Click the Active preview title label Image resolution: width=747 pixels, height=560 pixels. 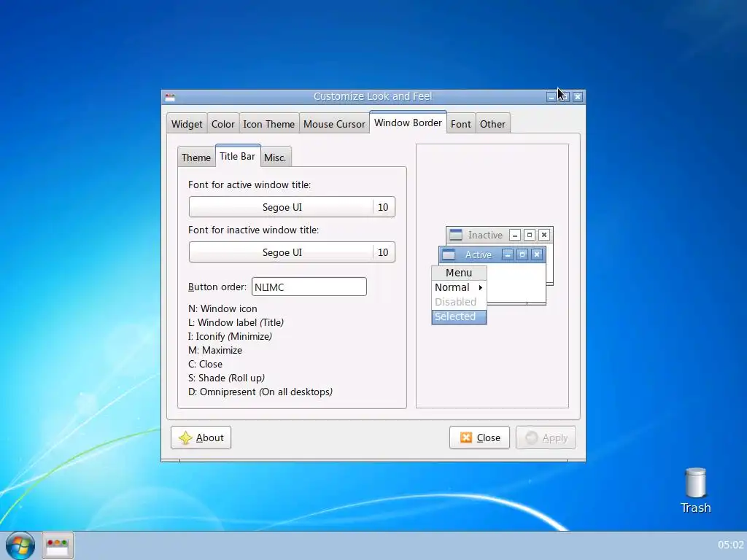[x=479, y=254]
